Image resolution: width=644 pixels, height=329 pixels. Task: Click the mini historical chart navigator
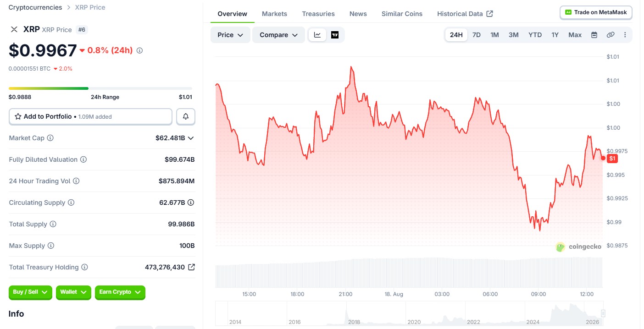click(x=409, y=314)
